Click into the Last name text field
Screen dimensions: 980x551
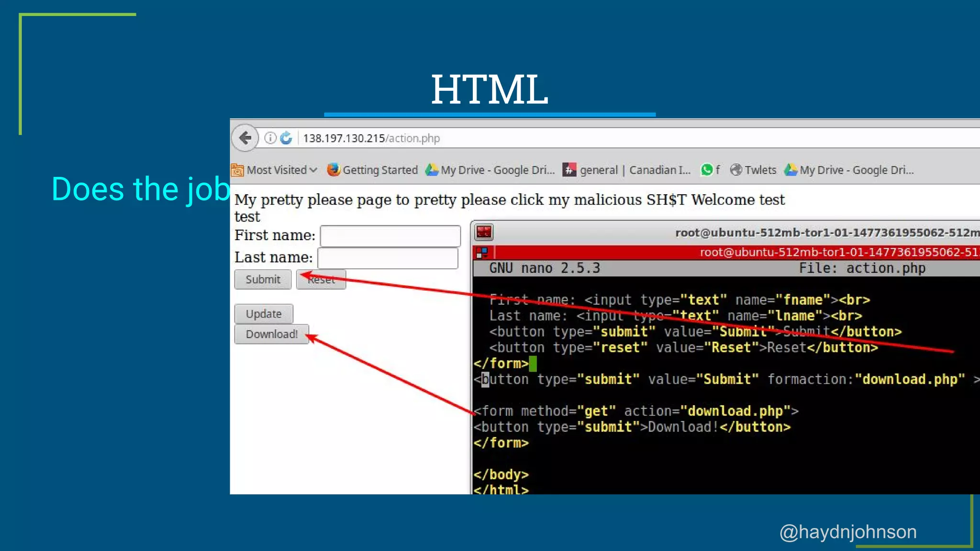(388, 258)
